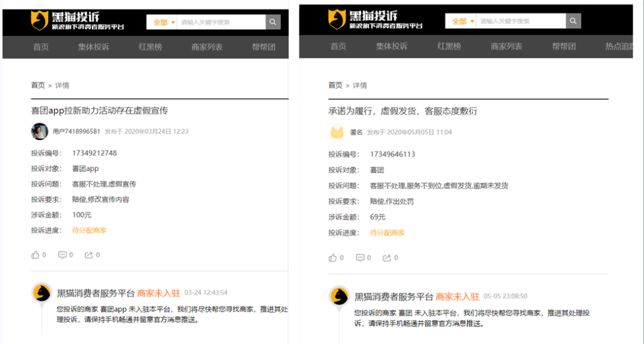Viewport: 644px width, 344px height.
Task: Click 首页 breadcrumb link on right page
Action: coord(335,86)
